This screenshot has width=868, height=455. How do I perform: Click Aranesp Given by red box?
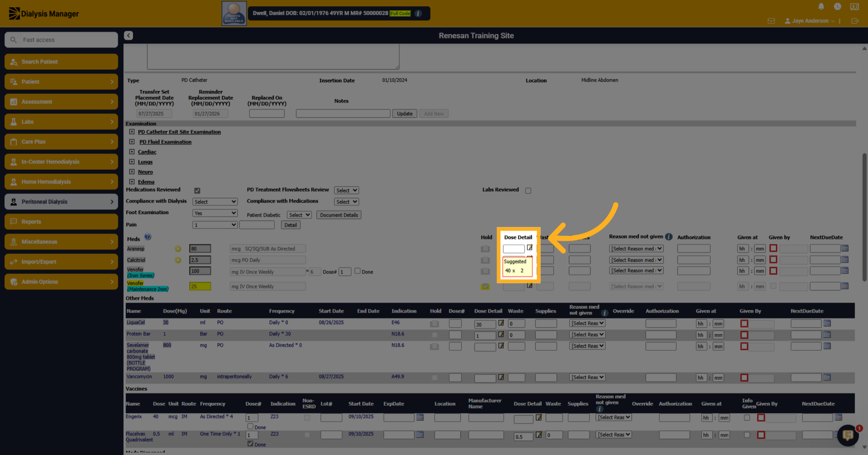point(773,248)
